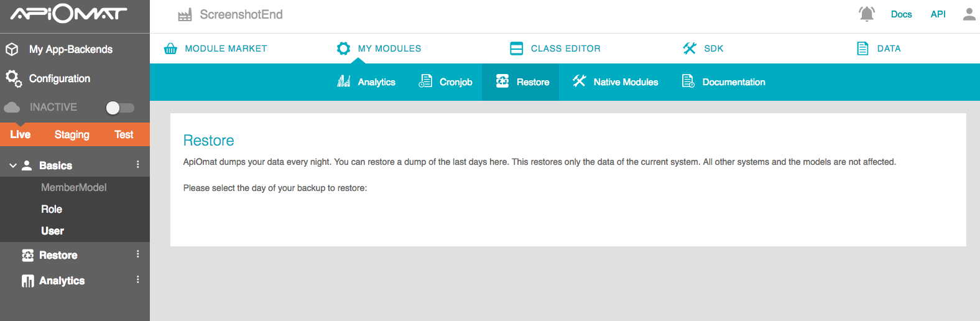Switch to the Live environment tab

point(21,134)
